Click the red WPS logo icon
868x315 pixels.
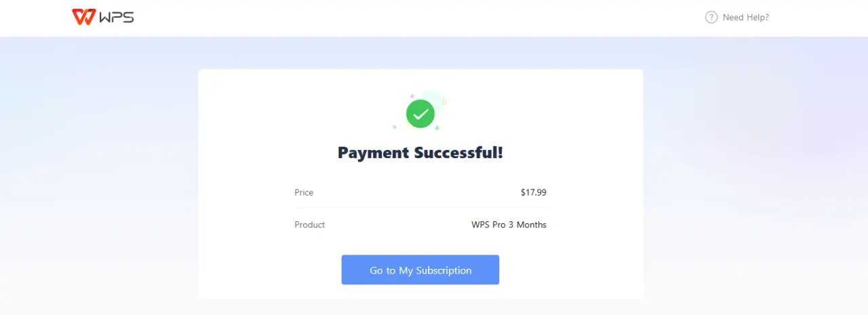[x=83, y=17]
